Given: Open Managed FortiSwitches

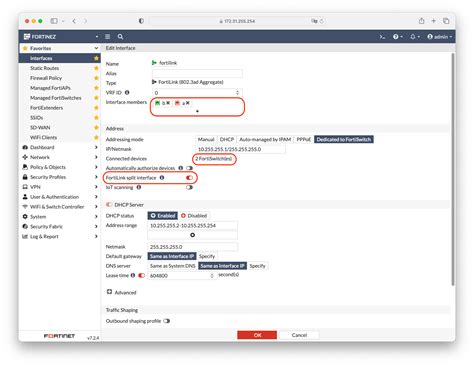Looking at the screenshot, I should pyautogui.click(x=56, y=98).
